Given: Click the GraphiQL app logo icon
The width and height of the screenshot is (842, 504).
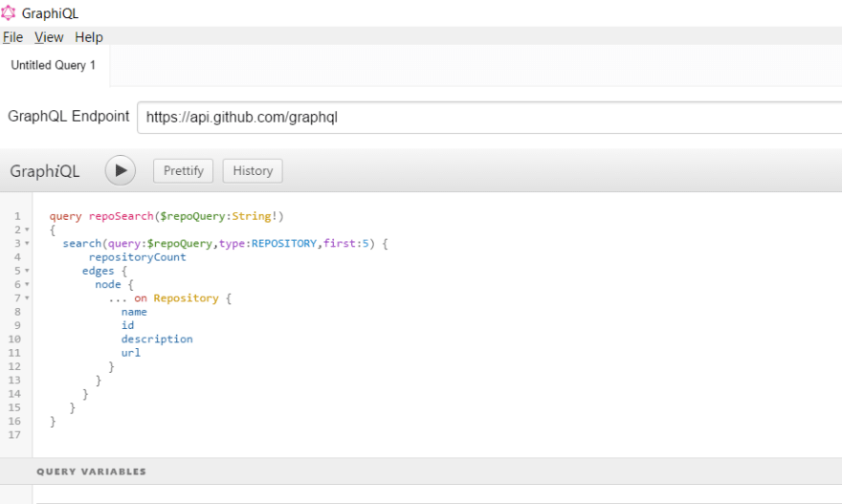Looking at the screenshot, I should pos(8,12).
